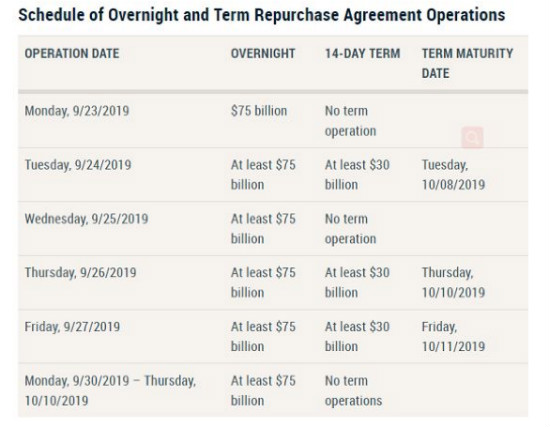Click Wednesday's No term operation cell
Viewport: 550px width, 427px height.
(350, 229)
